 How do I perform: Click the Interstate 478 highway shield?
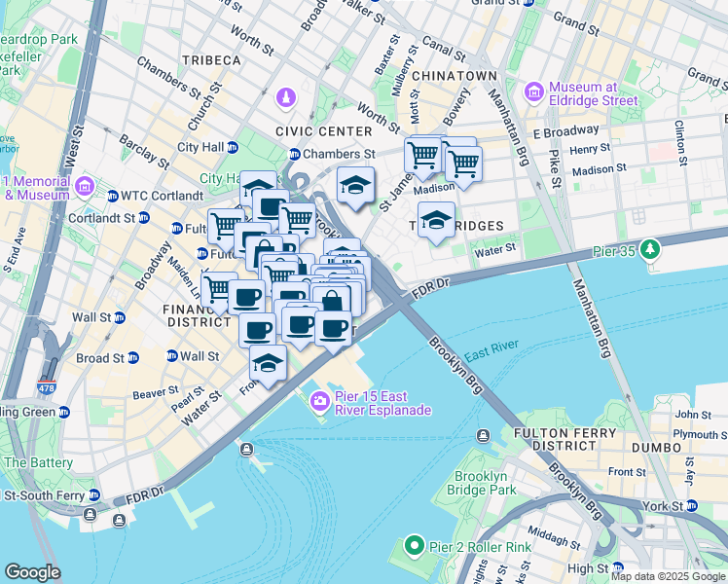47,387
